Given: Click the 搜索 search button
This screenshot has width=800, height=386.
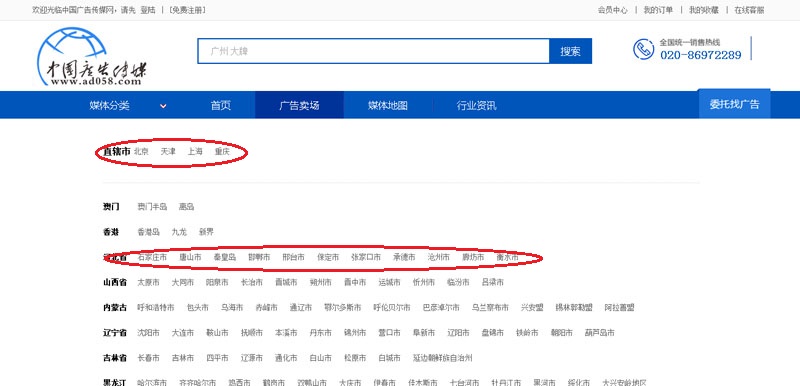Looking at the screenshot, I should pyautogui.click(x=570, y=51).
